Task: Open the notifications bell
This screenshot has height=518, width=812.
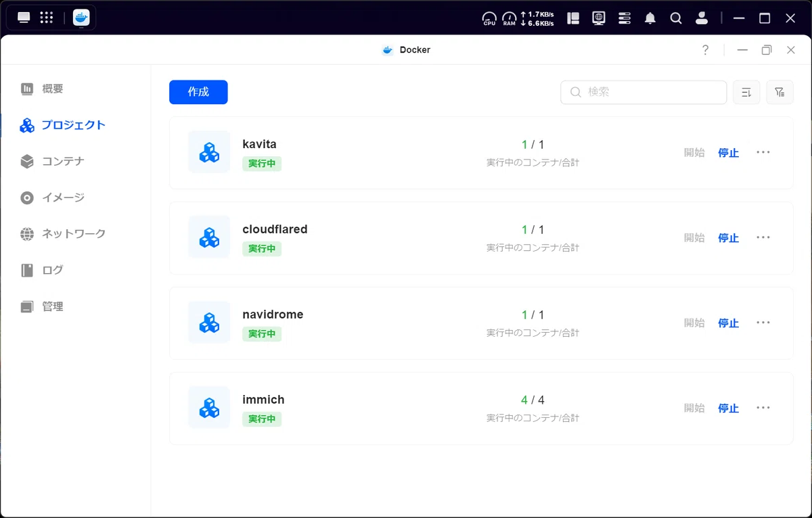Action: click(x=650, y=18)
